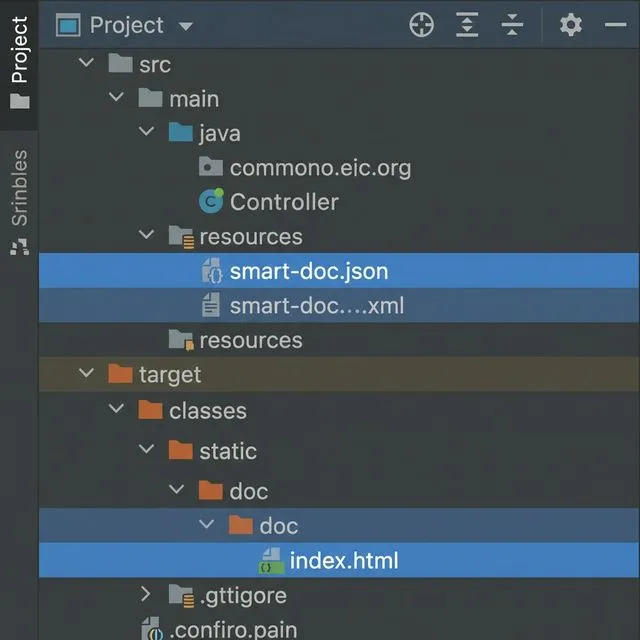640x640 pixels.
Task: Open the Project panel settings gear
Action: click(x=570, y=25)
